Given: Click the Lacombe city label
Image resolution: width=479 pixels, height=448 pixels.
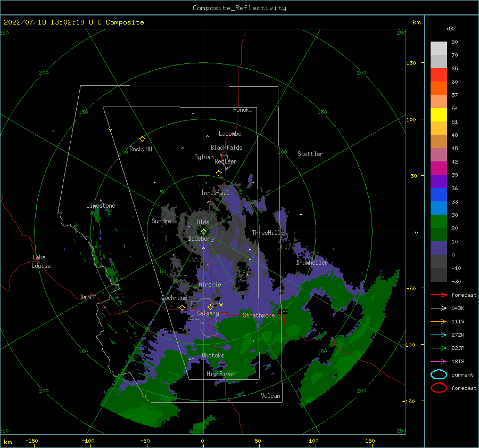Looking at the screenshot, I should [x=230, y=134].
